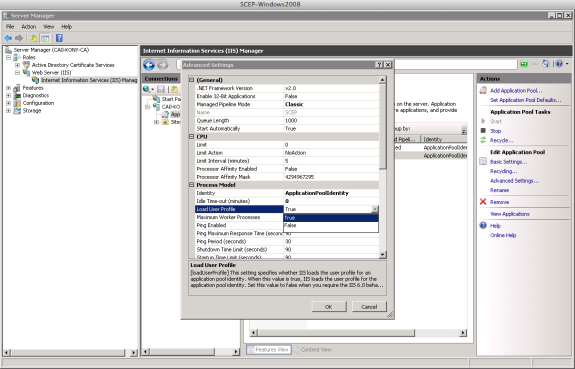Open the Action menu
This screenshot has width=575, height=369.
tap(29, 27)
